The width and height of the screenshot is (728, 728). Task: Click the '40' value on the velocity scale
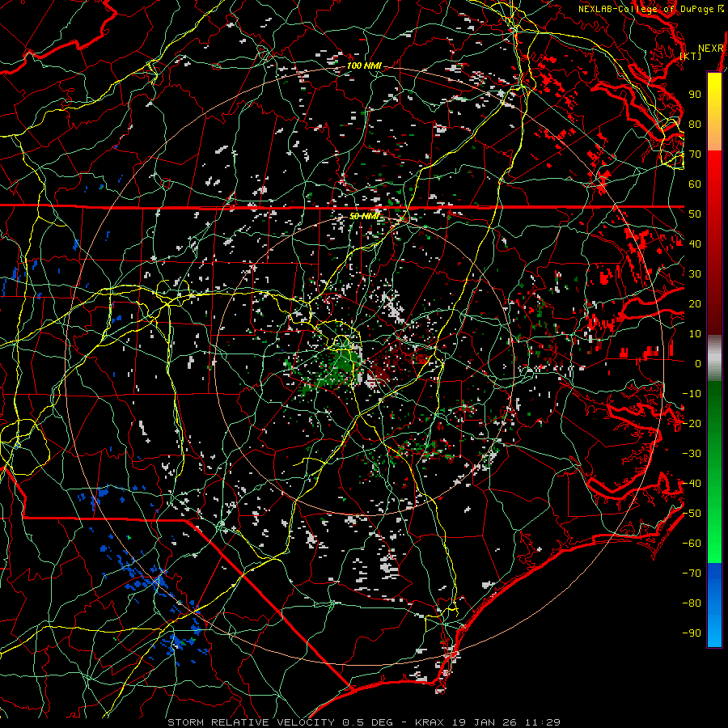[x=695, y=244]
